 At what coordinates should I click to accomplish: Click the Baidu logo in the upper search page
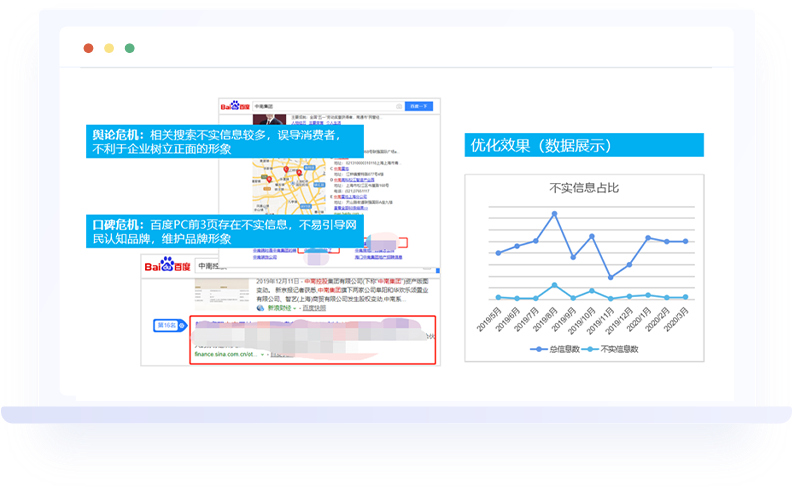pos(235,106)
